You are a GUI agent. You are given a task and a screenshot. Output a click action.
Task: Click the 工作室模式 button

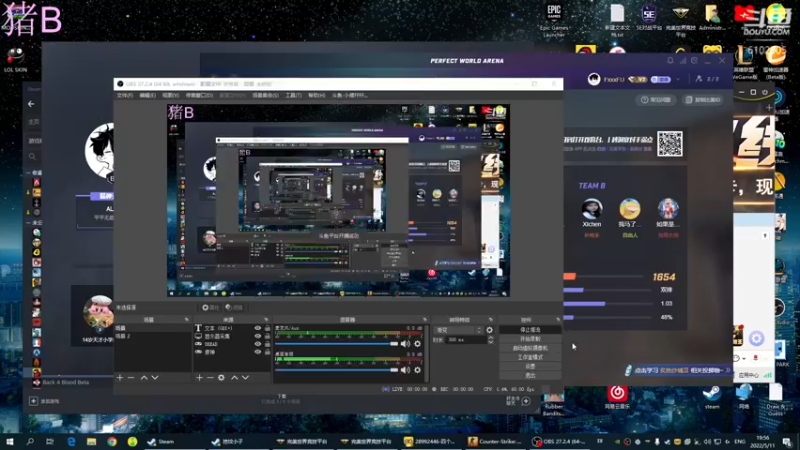click(x=530, y=357)
